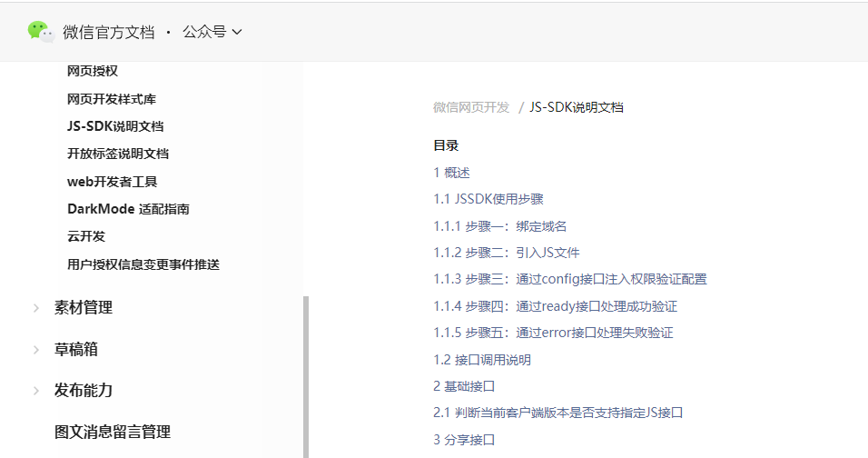The width and height of the screenshot is (868, 458).
Task: Expand the 草稿箱 section chevron
Action: coord(36,350)
